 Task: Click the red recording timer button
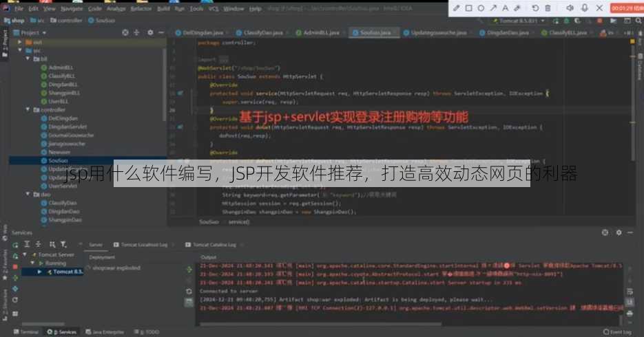pos(627,8)
